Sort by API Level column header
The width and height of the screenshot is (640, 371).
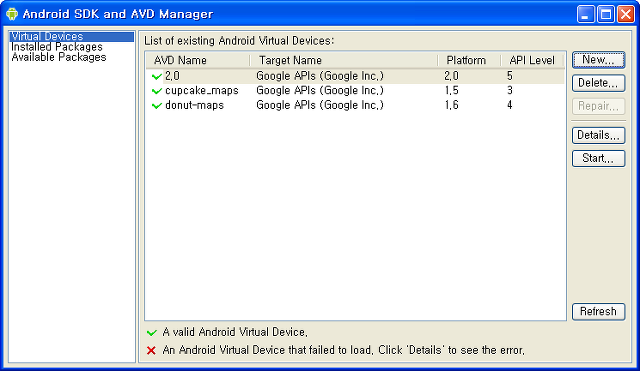(532, 60)
